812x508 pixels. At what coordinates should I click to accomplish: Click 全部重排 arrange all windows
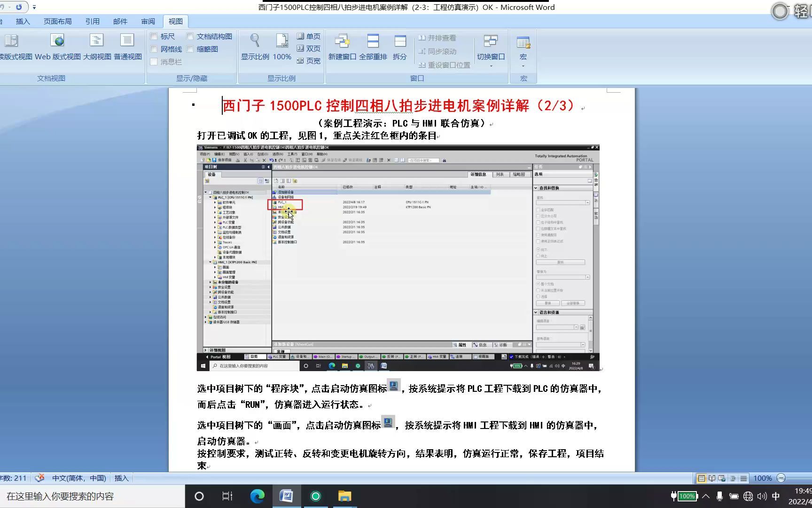coord(373,47)
